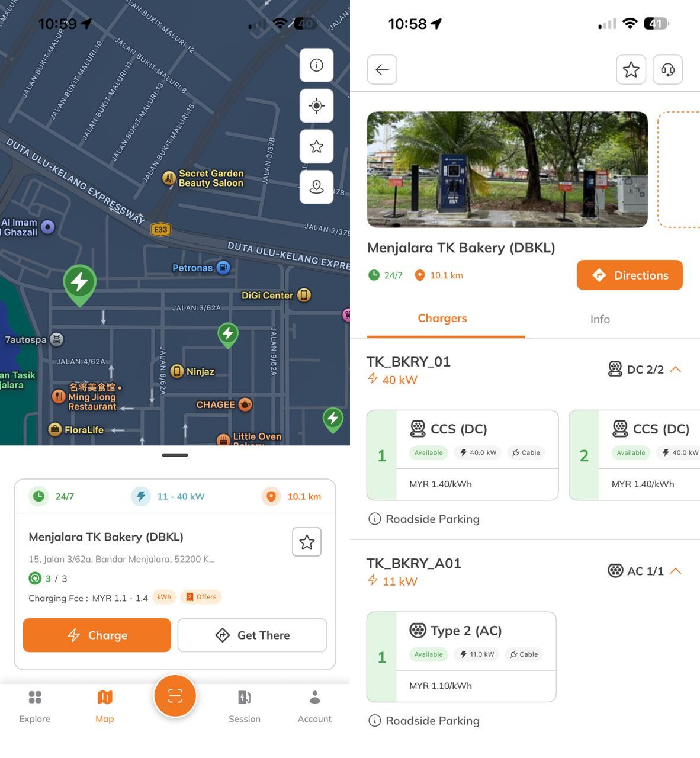Favorite Menjalara TK Bakery in card
Screen dimensions: 700x758
pos(307,542)
